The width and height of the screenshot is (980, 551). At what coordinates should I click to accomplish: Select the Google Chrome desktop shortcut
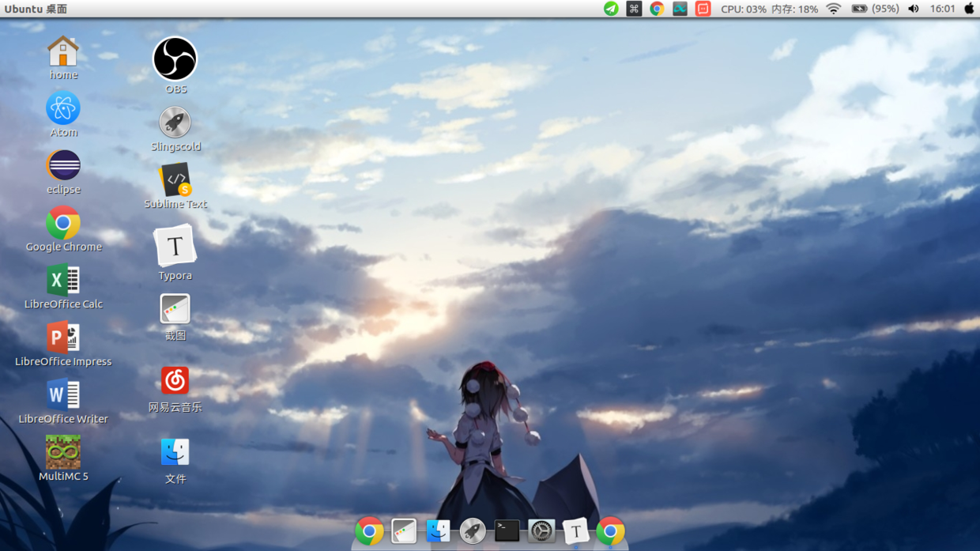point(63,223)
